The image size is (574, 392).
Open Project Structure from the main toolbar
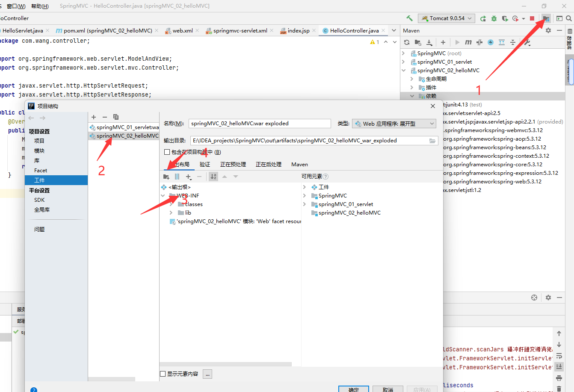(x=546, y=18)
